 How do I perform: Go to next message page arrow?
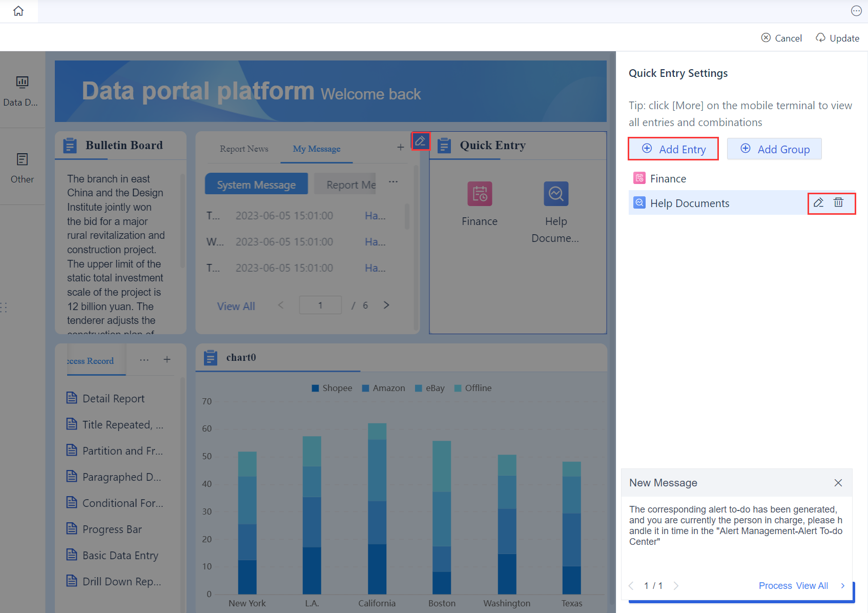[x=386, y=305]
